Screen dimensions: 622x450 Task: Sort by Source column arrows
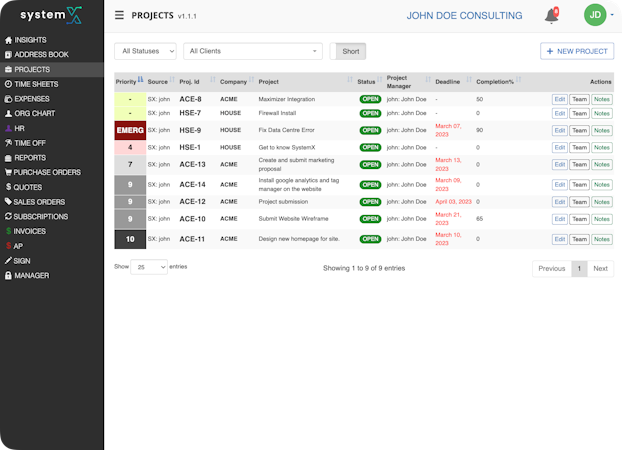click(172, 80)
